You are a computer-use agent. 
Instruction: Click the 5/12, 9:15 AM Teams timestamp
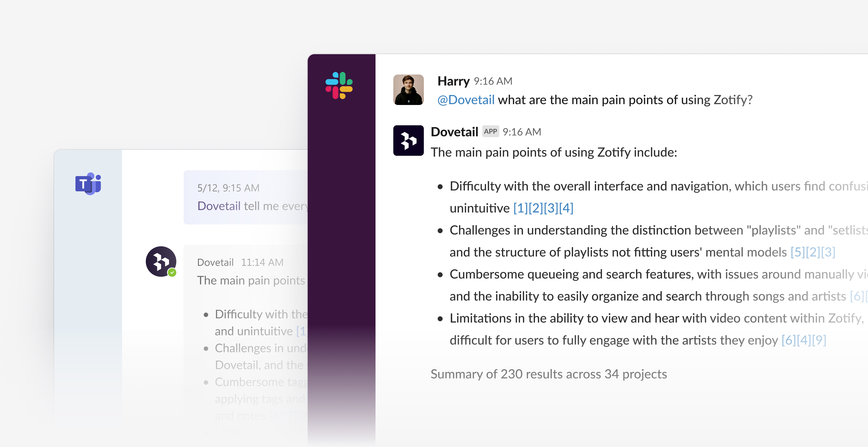pos(228,188)
